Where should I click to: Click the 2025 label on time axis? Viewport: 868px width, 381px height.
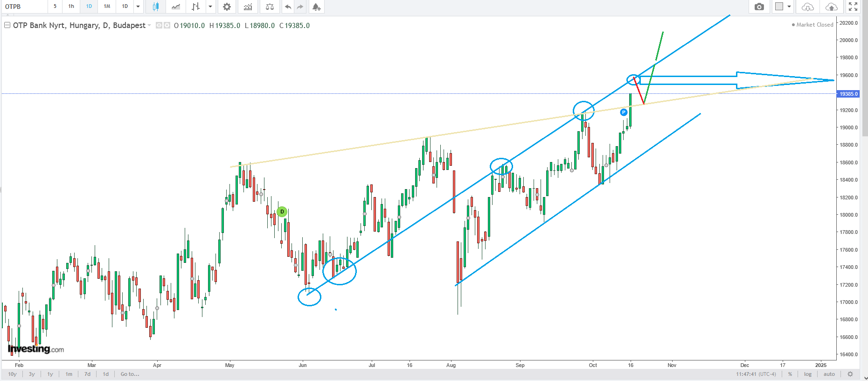click(x=821, y=365)
